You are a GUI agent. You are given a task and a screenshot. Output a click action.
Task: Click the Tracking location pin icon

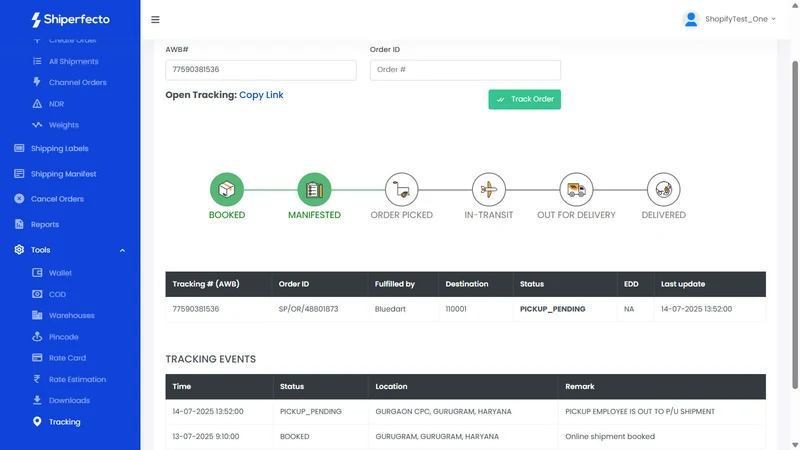coord(37,421)
